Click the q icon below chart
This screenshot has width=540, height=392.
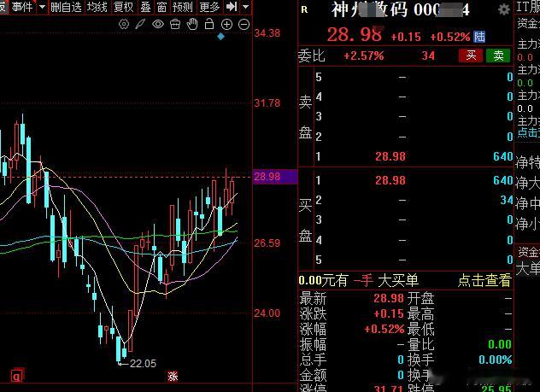click(x=17, y=376)
